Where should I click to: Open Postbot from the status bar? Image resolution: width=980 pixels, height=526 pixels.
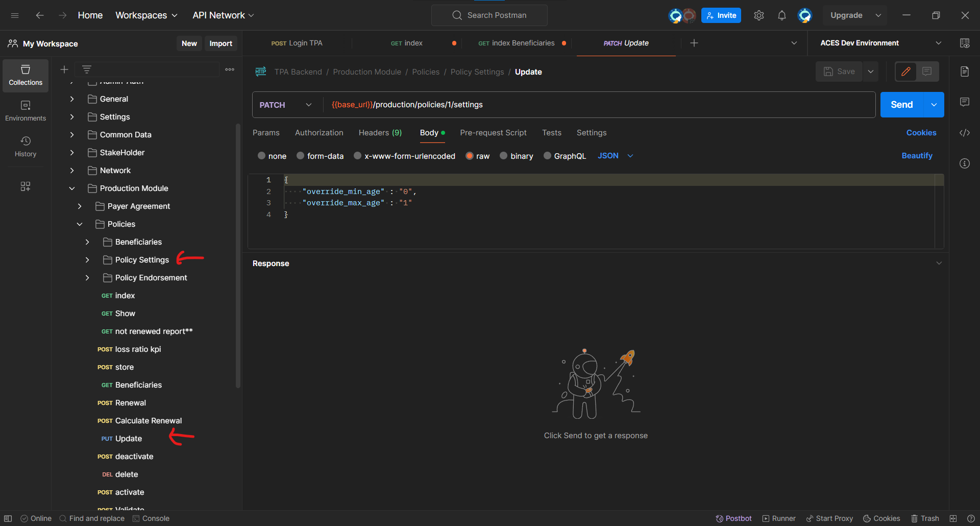point(733,518)
